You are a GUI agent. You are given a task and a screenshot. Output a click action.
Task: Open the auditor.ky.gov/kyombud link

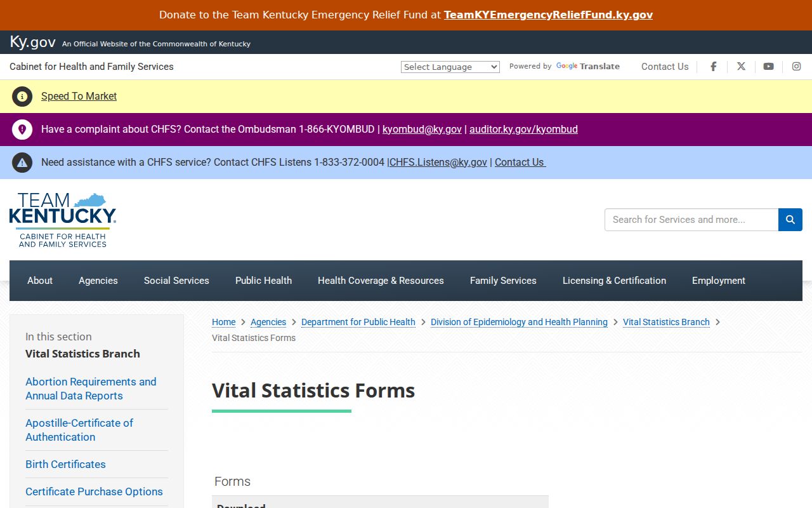523,130
